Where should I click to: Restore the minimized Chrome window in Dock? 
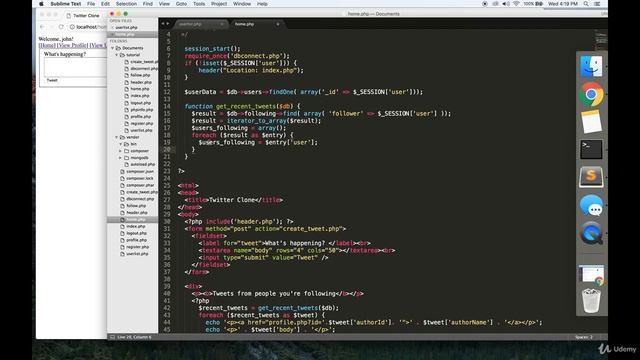point(591,275)
